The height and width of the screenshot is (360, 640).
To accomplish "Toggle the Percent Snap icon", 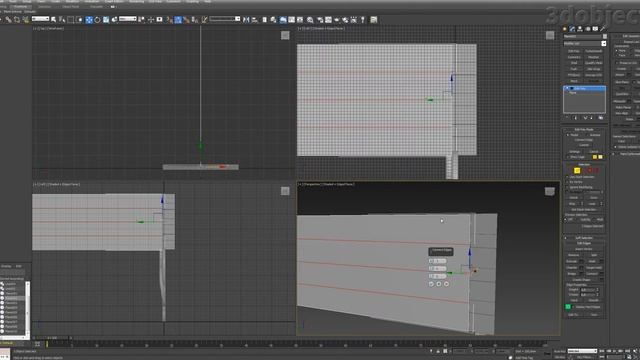I will point(187,20).
